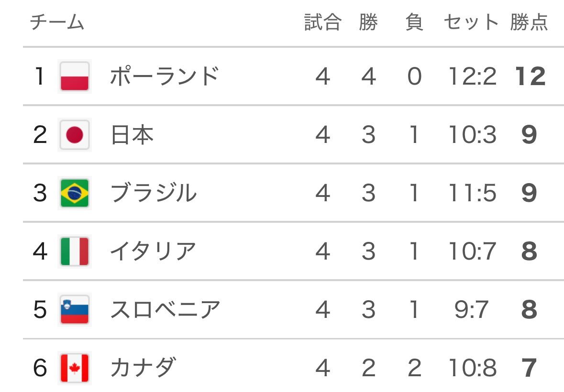Click Canada's 10:8 set ratio
The image size is (564, 392).
[472, 368]
